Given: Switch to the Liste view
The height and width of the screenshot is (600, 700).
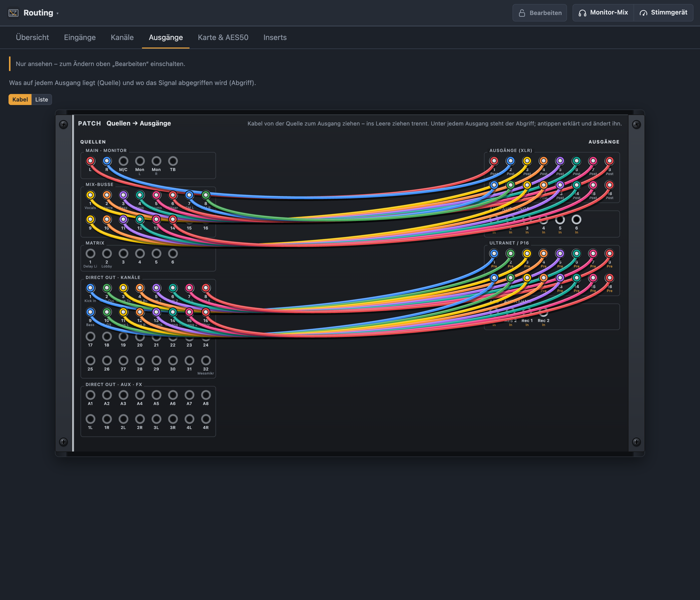Looking at the screenshot, I should coord(41,99).
